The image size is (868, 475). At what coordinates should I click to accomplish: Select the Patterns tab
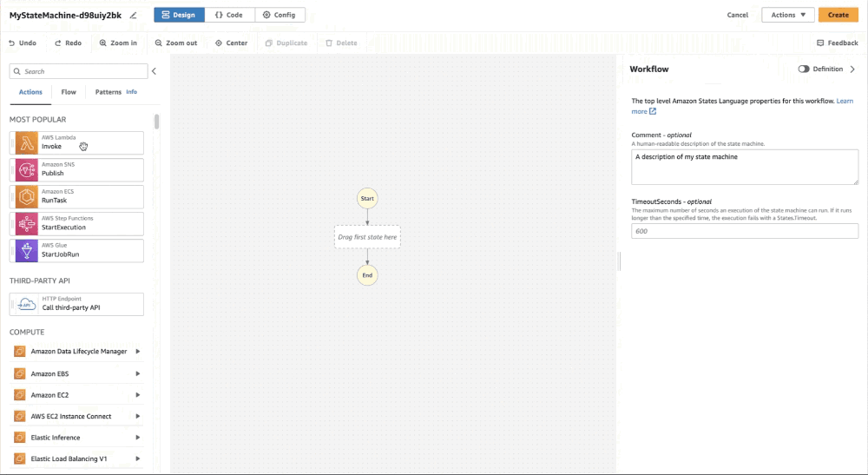click(x=108, y=92)
